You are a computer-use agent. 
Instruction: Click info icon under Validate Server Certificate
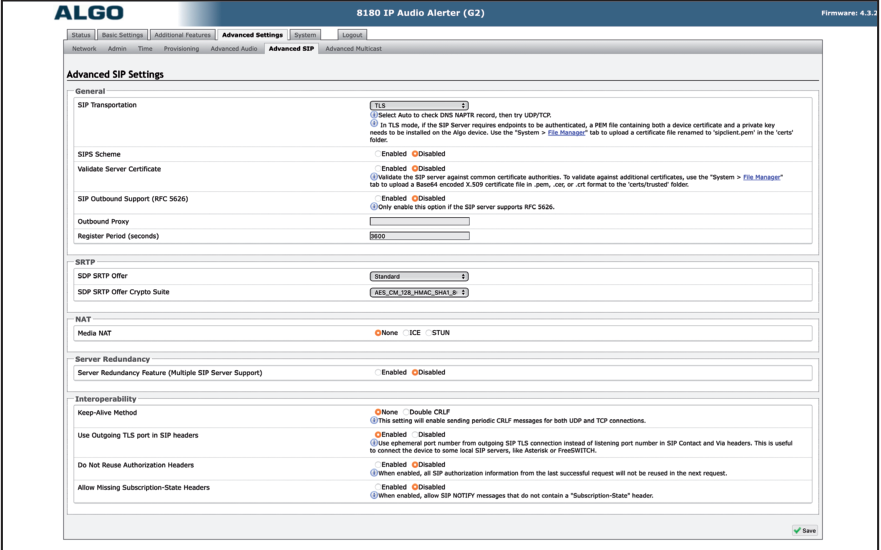pyautogui.click(x=373, y=177)
